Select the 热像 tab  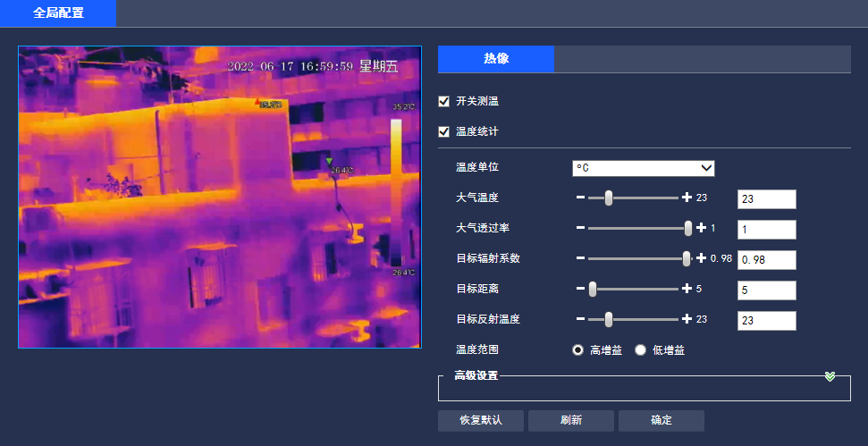pos(496,59)
